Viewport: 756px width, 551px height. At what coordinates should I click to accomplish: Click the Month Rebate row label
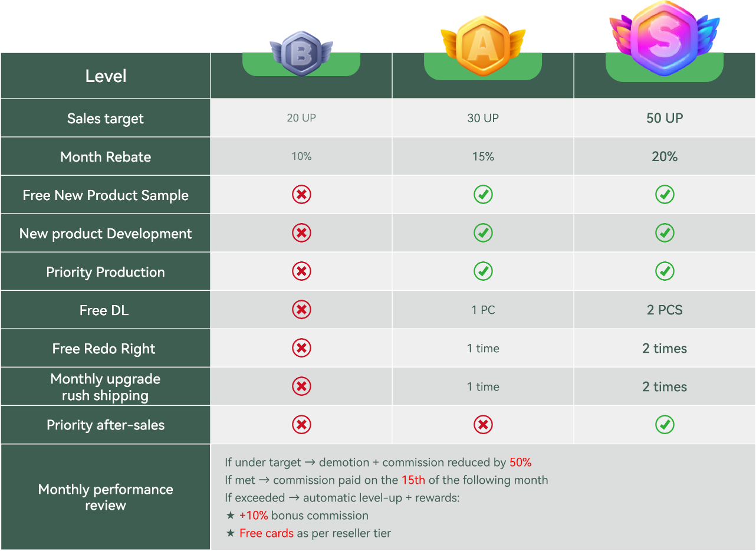(x=106, y=157)
